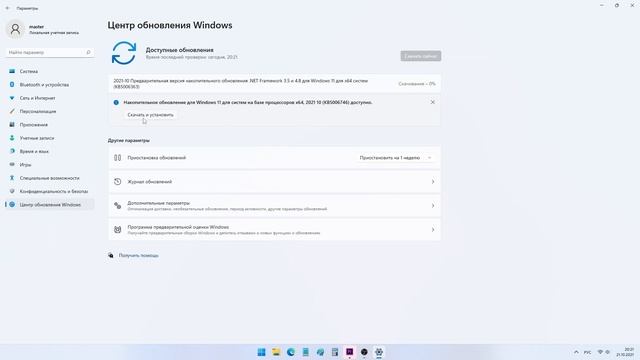Open Bluetooth и устройства section
Image resolution: width=640 pixels, height=360 pixels.
point(49,85)
